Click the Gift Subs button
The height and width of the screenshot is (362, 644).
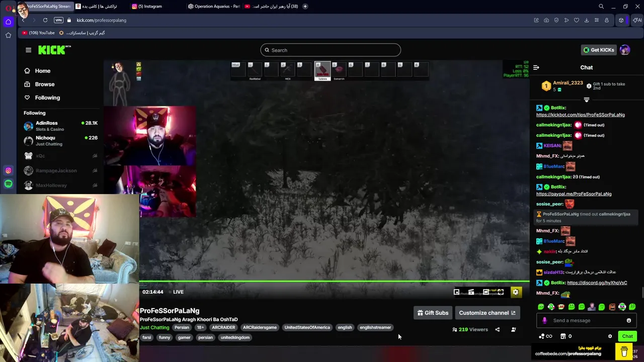(x=433, y=313)
